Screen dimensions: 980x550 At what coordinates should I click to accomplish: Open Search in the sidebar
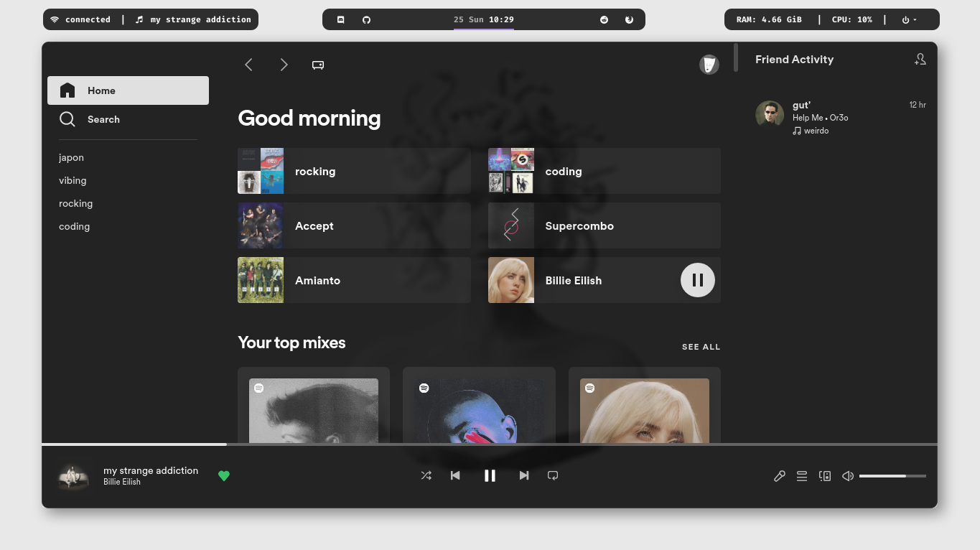(x=128, y=119)
